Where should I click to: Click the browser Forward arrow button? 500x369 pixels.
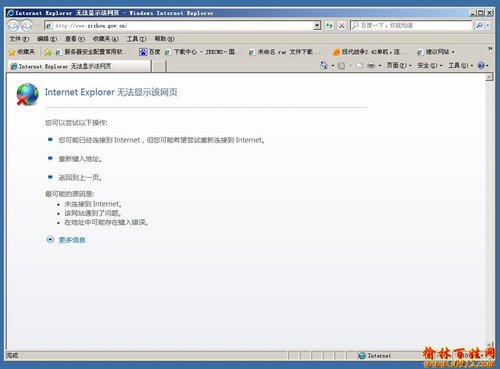pos(27,26)
